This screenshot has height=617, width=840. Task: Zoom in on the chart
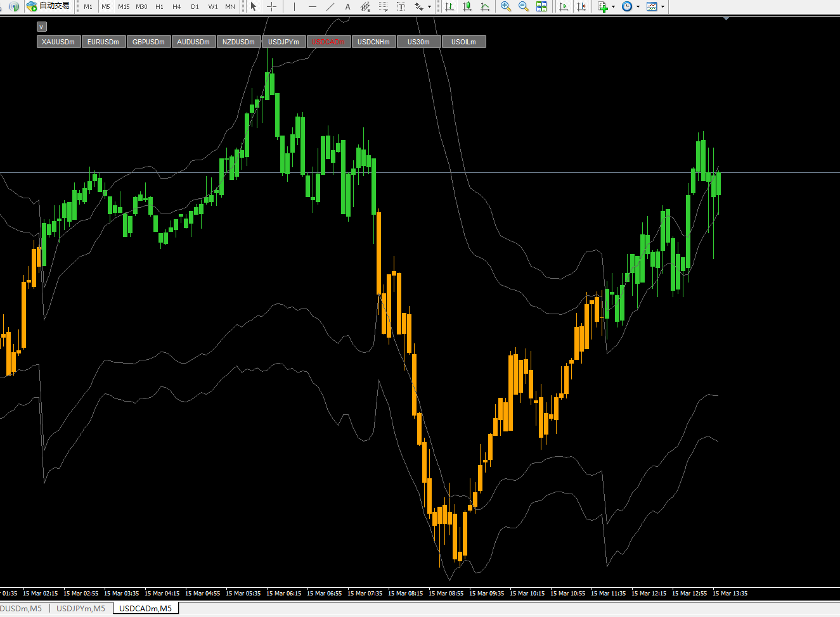pos(506,6)
